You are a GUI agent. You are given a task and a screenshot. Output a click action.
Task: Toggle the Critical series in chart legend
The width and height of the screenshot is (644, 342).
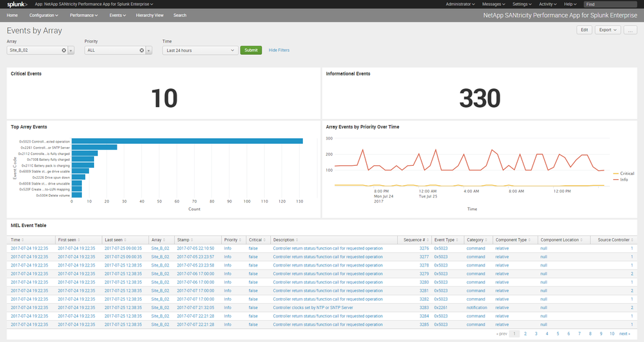627,174
